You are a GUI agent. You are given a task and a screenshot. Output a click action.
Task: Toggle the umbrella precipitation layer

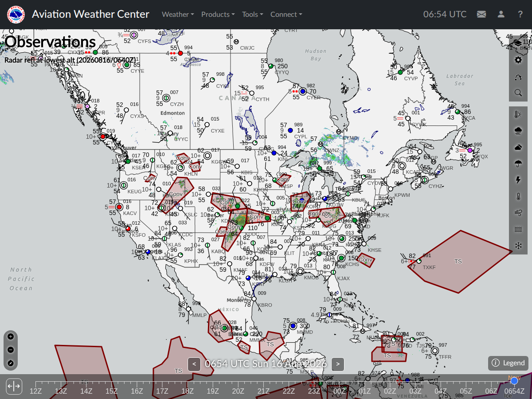(x=518, y=164)
